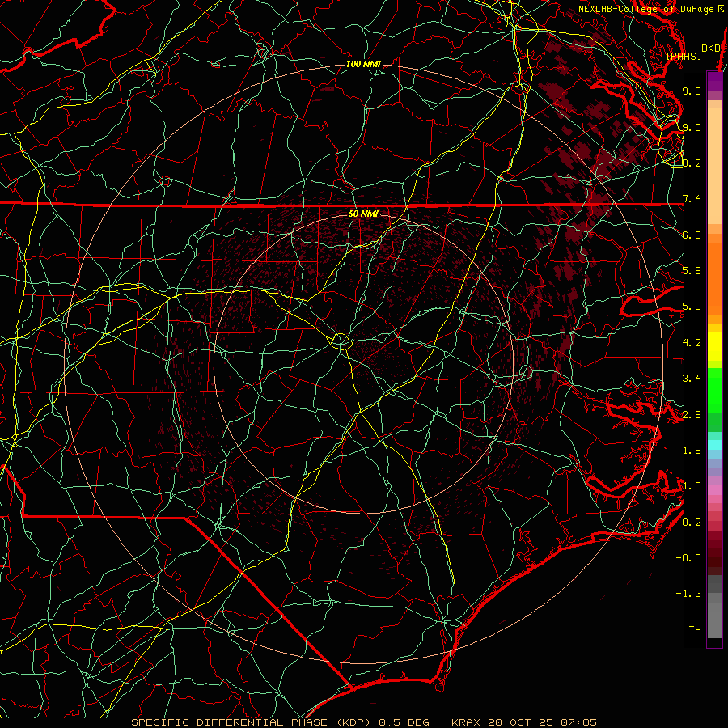
Task: Select the 7.4 scale value
Action: (x=692, y=199)
